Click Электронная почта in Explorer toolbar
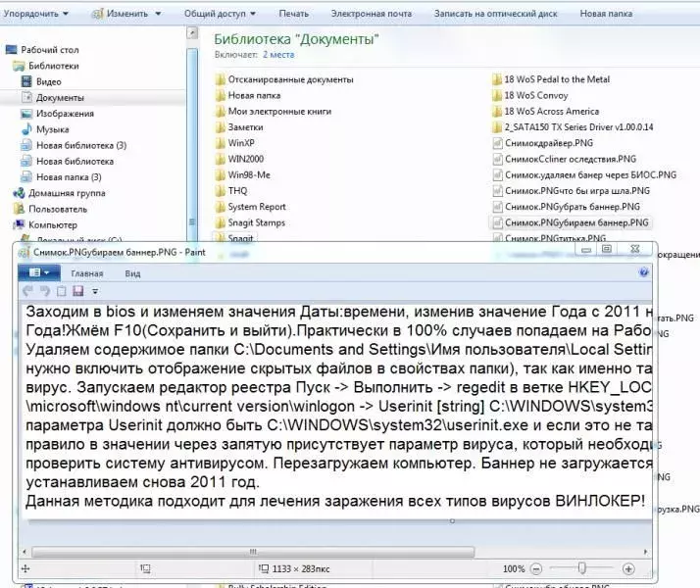The height and width of the screenshot is (588, 700). (372, 14)
